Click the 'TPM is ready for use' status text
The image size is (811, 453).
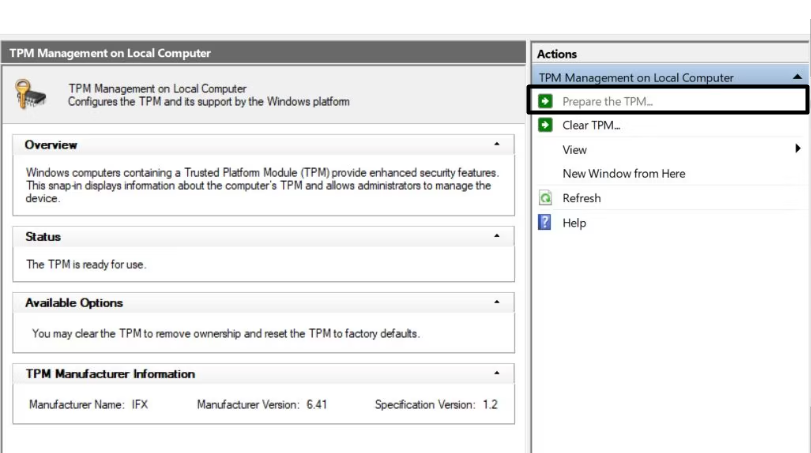tap(86, 265)
